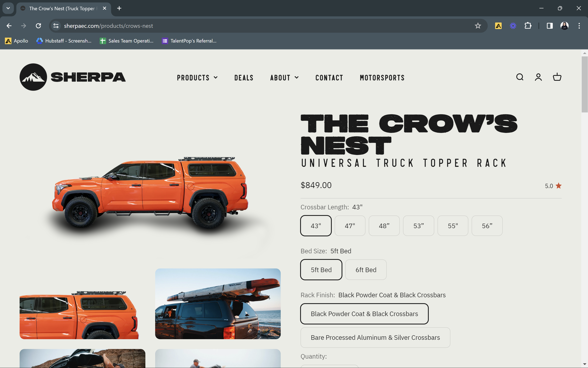The image size is (588, 368).
Task: Toggle the browser side panel
Action: point(550,26)
